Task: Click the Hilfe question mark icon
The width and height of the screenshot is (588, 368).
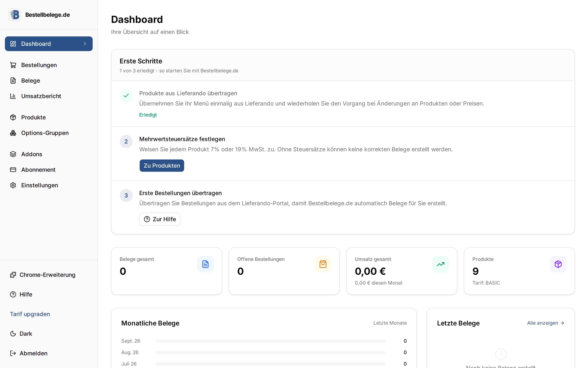Action: point(13,294)
